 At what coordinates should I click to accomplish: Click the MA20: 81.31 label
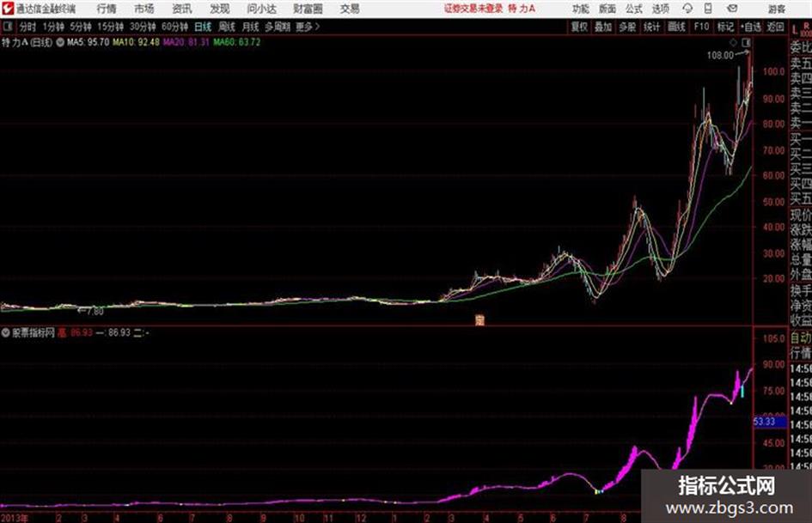pos(186,42)
